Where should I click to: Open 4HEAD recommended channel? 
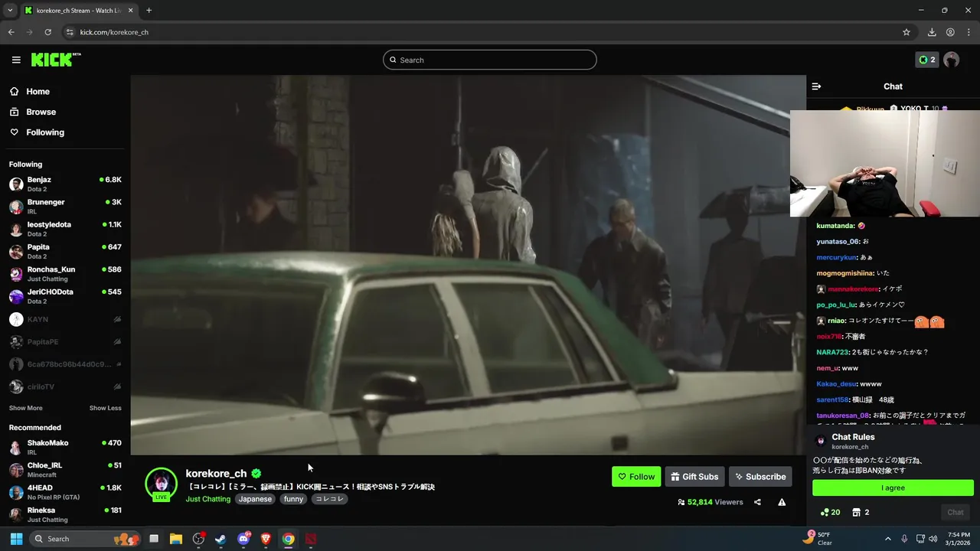tap(65, 492)
